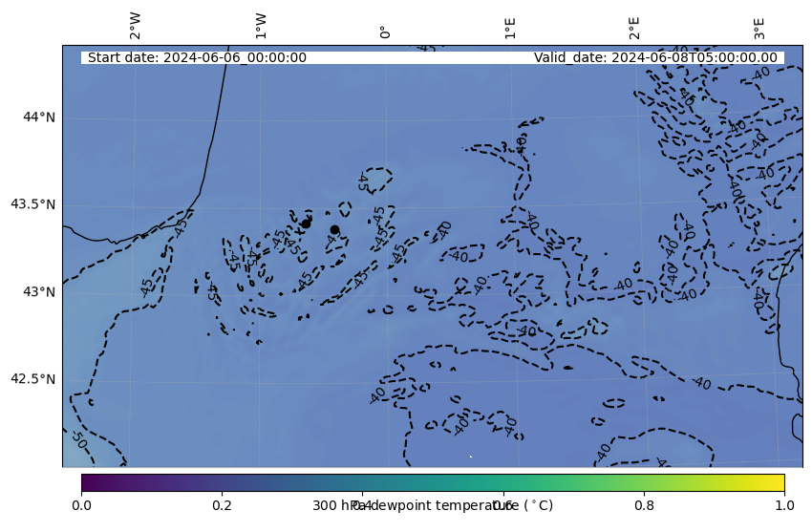
Task: Click the right black station marker dot
Action: pyautogui.click(x=334, y=229)
